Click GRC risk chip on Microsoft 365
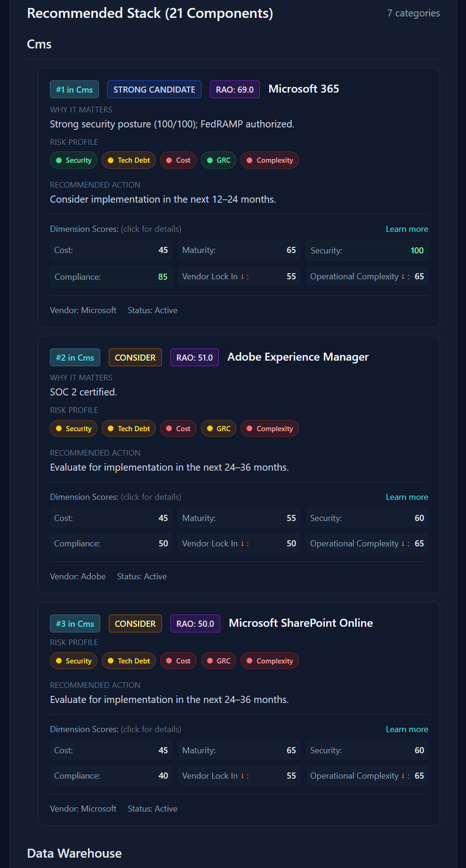 (x=218, y=160)
